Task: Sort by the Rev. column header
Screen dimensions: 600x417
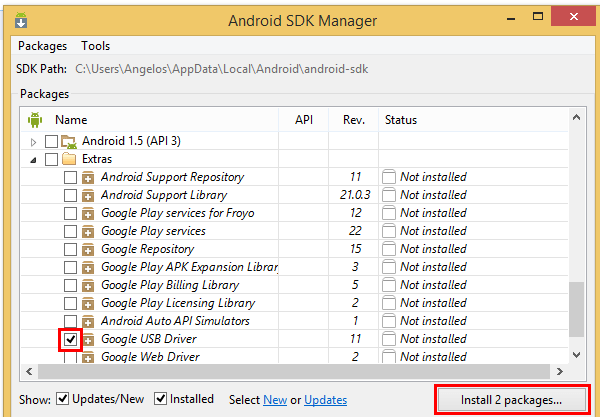Action: 354,120
